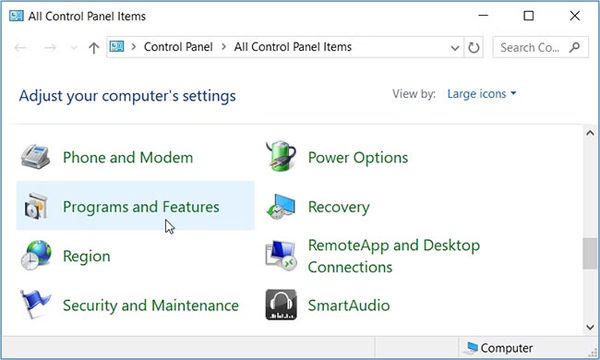The width and height of the screenshot is (600, 360).
Task: Click the vertical scrollbar thumb
Action: click(x=590, y=253)
